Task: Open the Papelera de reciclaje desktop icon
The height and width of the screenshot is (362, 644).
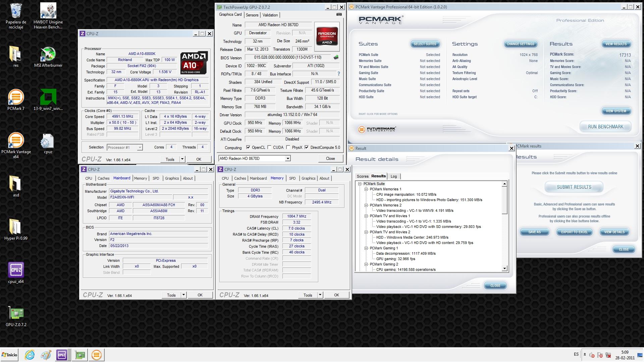Action: [x=16, y=16]
